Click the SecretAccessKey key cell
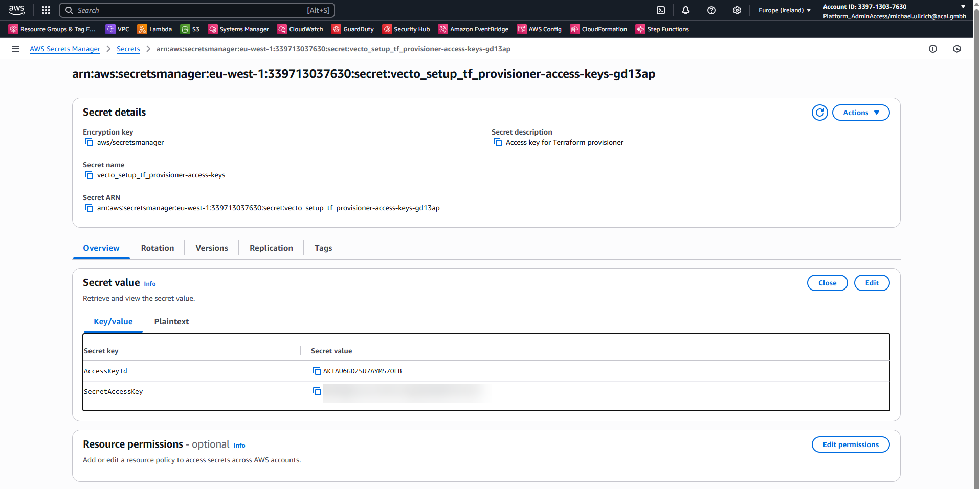Screen dimensions: 980x489 (114, 392)
